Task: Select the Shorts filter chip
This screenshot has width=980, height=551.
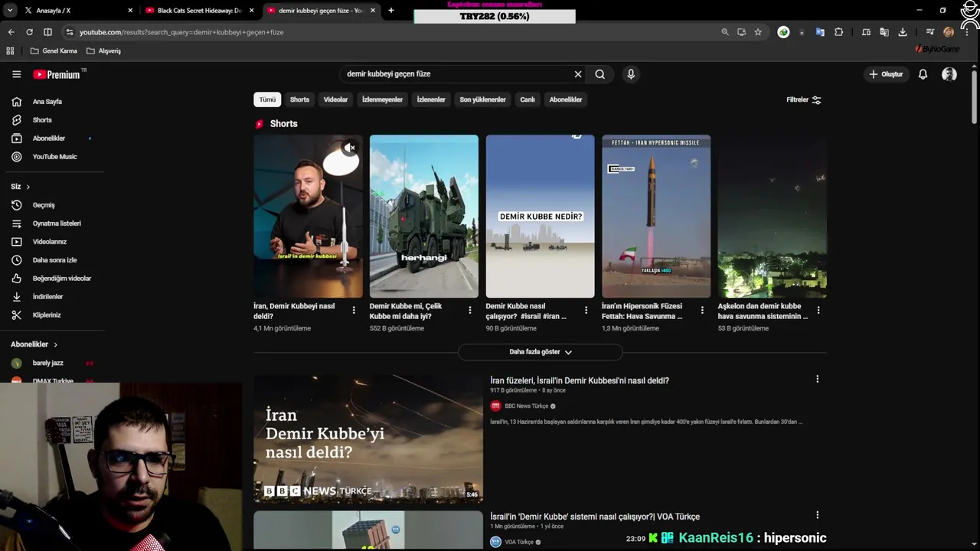Action: [x=299, y=99]
